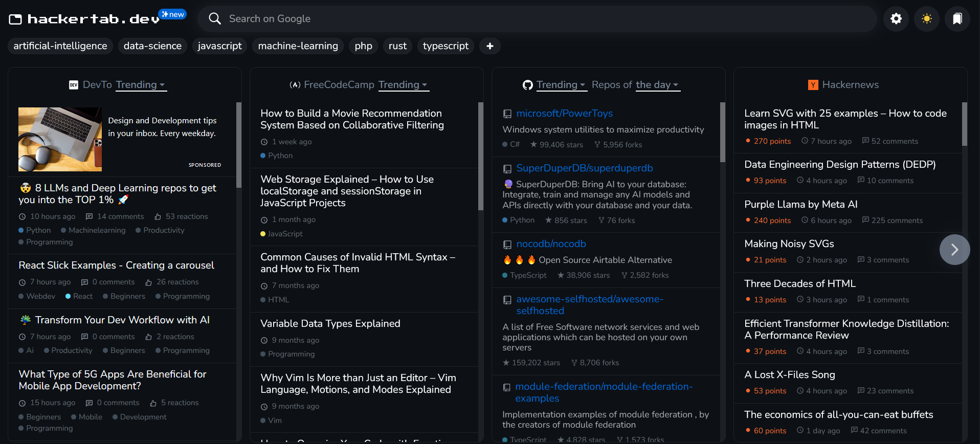Click the search magnifier icon
This screenshot has height=444, width=980.
215,19
